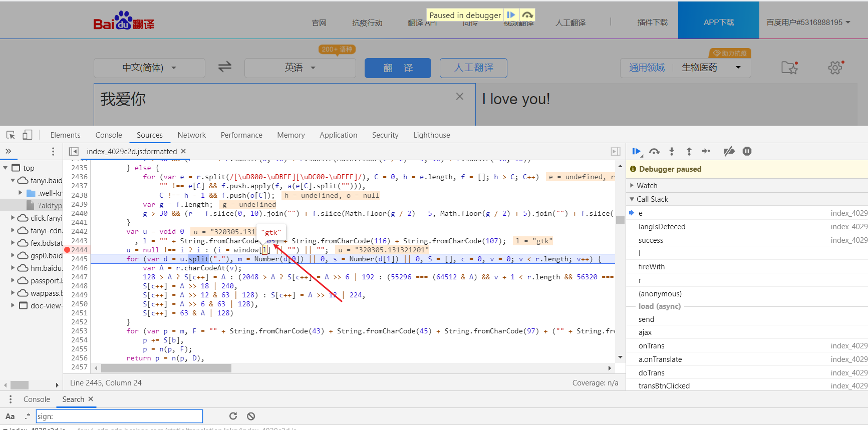Image resolution: width=868 pixels, height=430 pixels.
Task: Toggle pause on exceptions
Action: [747, 151]
